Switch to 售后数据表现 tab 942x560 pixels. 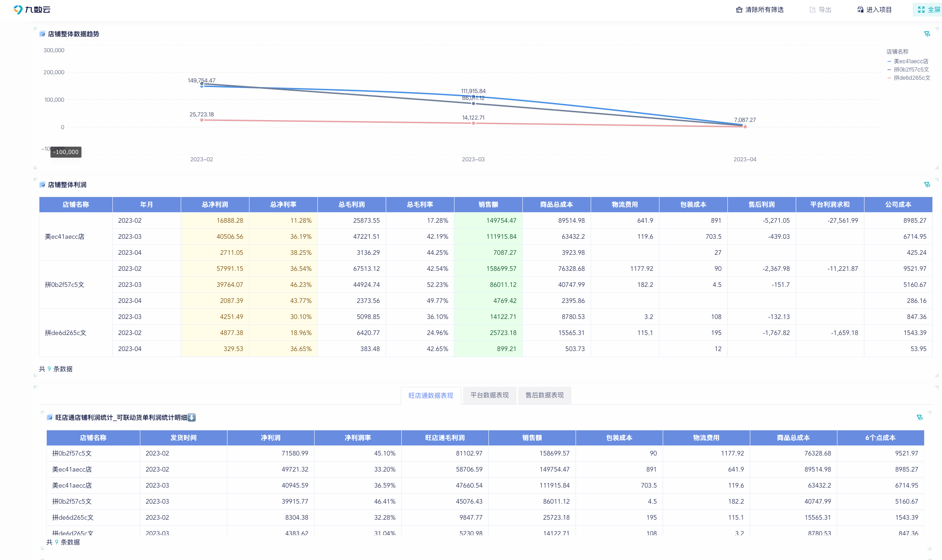(x=544, y=395)
